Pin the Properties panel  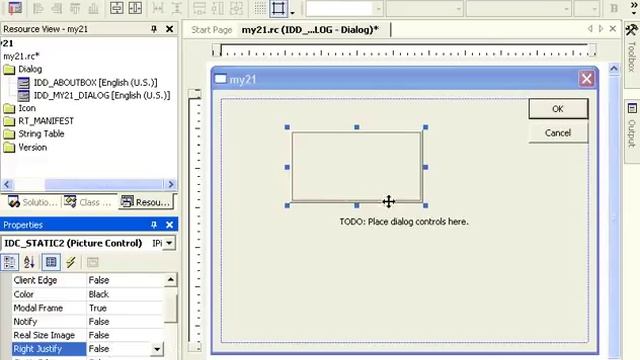click(x=154, y=225)
